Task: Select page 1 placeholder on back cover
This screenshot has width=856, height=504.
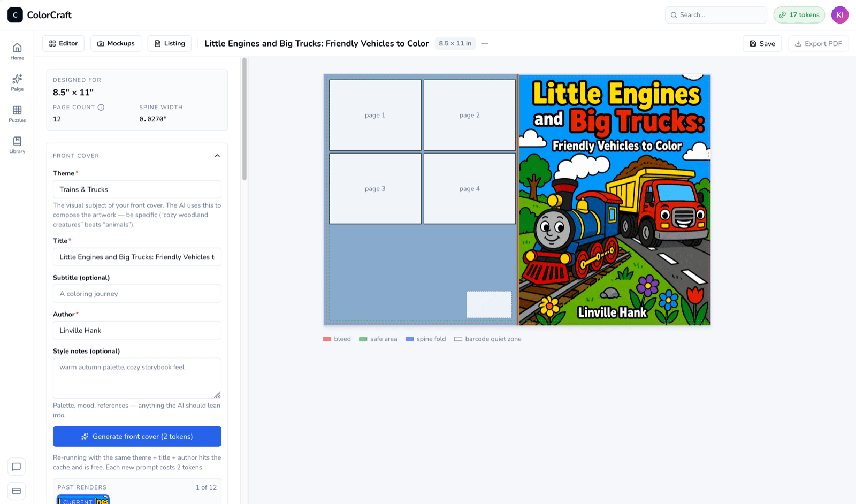Action: (375, 115)
